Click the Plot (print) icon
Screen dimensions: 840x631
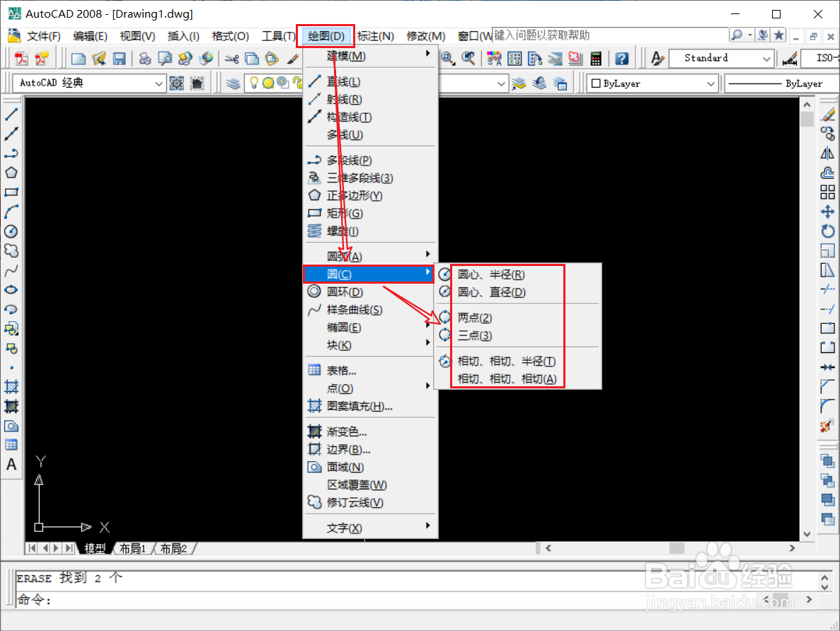[144, 59]
